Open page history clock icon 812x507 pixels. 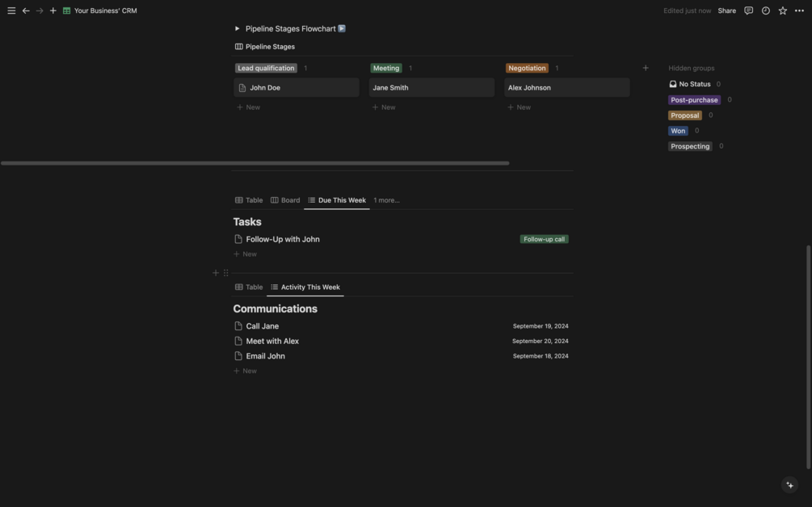click(765, 10)
